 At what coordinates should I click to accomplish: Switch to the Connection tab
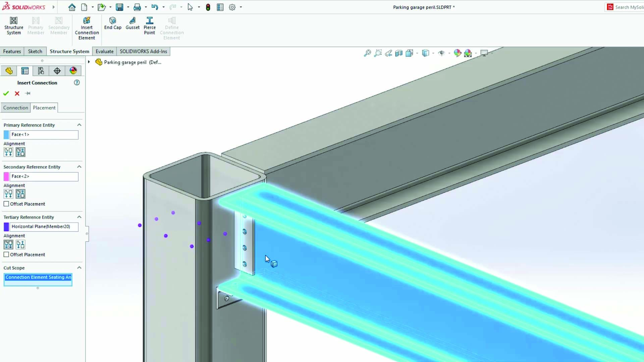click(16, 108)
